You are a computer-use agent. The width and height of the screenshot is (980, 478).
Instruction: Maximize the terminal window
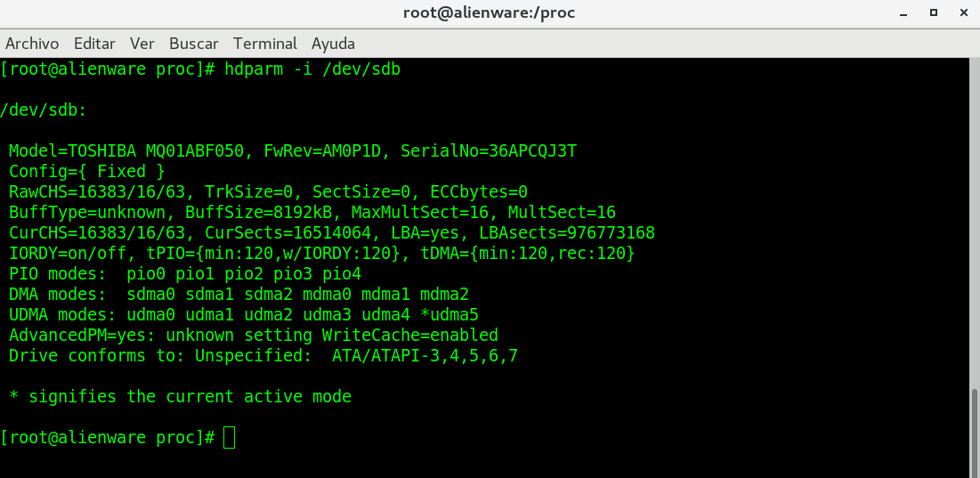(x=934, y=13)
